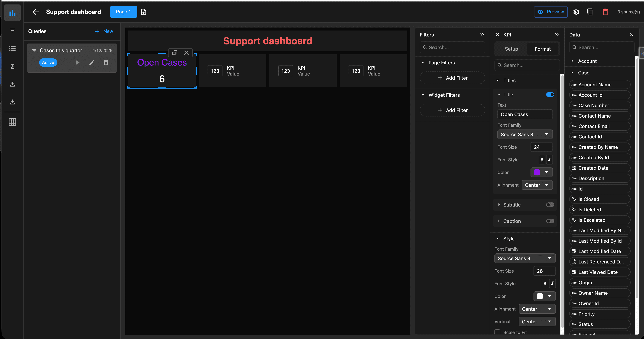Viewport: 644px width, 339px height.
Task: Open dashboard settings gear icon
Action: [576, 12]
